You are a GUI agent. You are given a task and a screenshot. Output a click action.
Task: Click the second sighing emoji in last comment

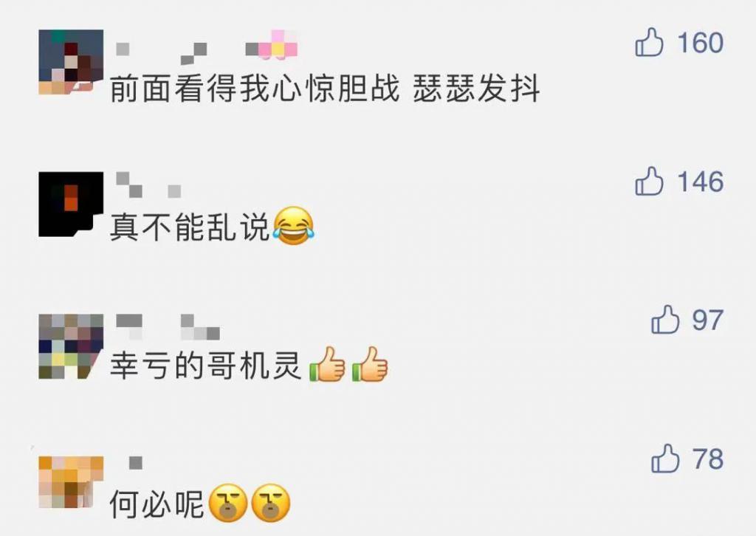pos(271,503)
